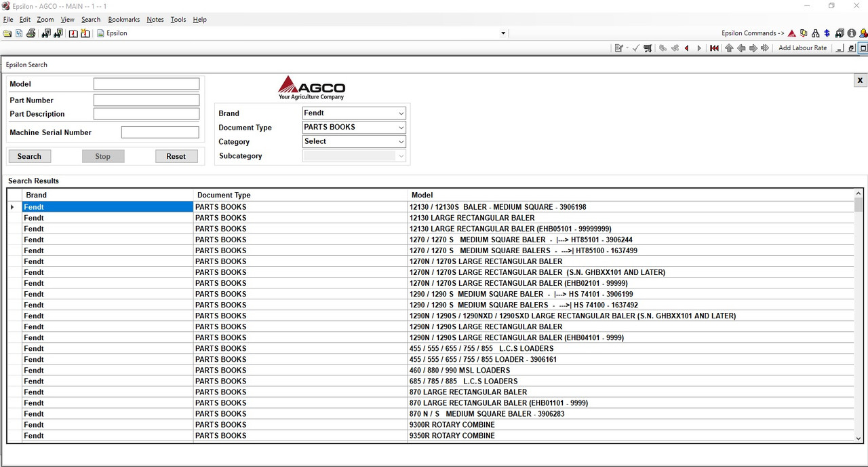The width and height of the screenshot is (868, 467).
Task: Click the double right arrow icon
Action: point(765,48)
